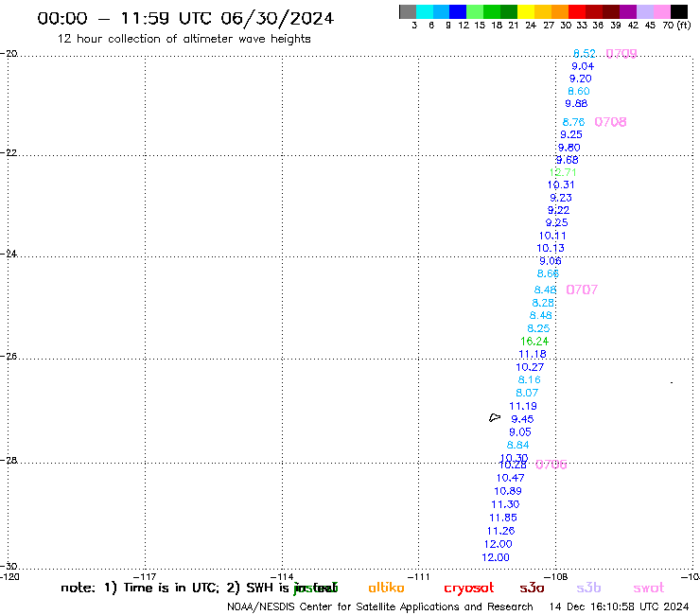Click the 8.16 wave height reading
This screenshot has height=615, width=700.
(x=529, y=380)
